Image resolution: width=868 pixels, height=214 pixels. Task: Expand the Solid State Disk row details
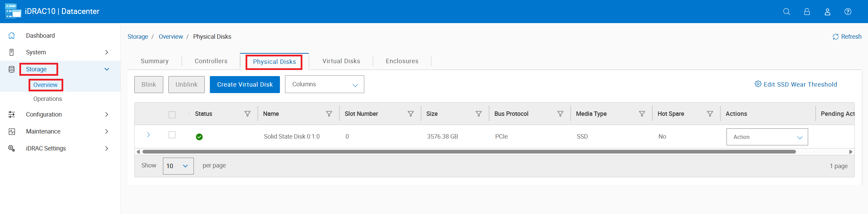pos(148,135)
